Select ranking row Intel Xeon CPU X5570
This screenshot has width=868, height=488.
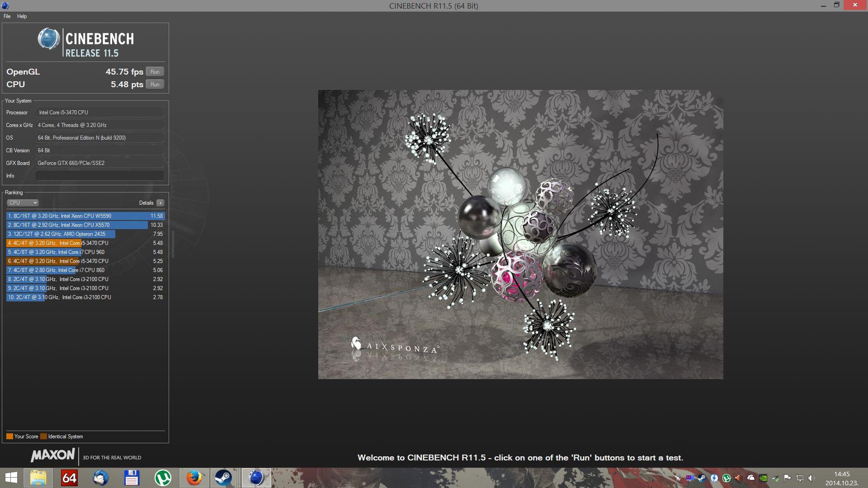coord(85,225)
